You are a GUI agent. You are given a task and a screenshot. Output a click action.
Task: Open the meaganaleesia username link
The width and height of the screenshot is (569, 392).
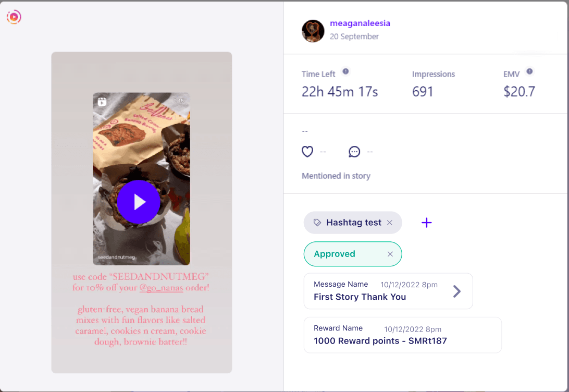click(x=360, y=23)
